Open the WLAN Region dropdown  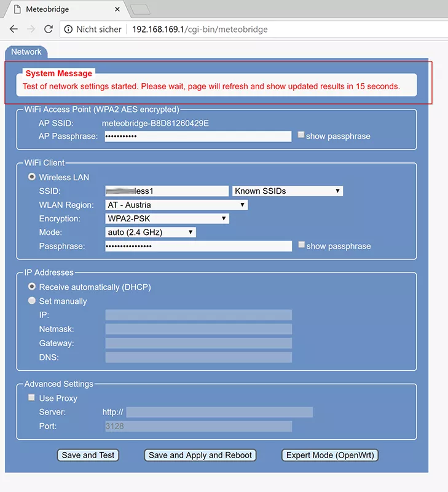pyautogui.click(x=176, y=205)
